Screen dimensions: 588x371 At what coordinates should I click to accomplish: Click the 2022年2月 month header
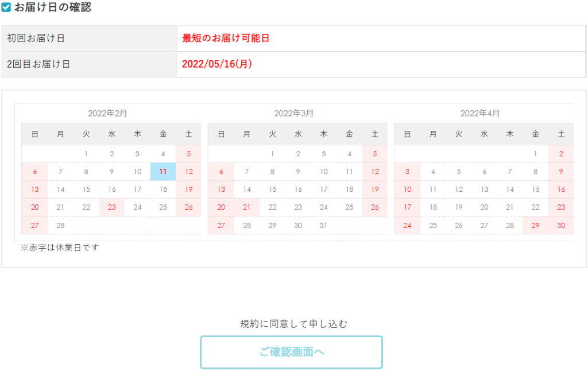[107, 113]
